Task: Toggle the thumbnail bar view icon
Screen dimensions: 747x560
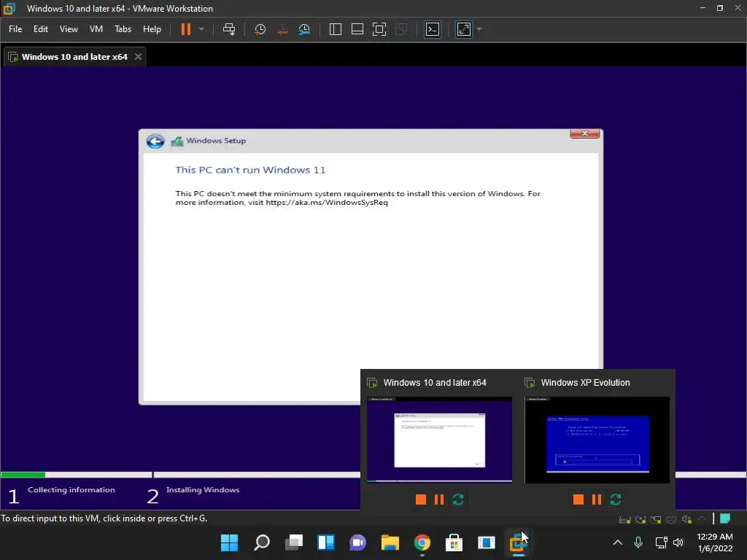Action: 357,29
